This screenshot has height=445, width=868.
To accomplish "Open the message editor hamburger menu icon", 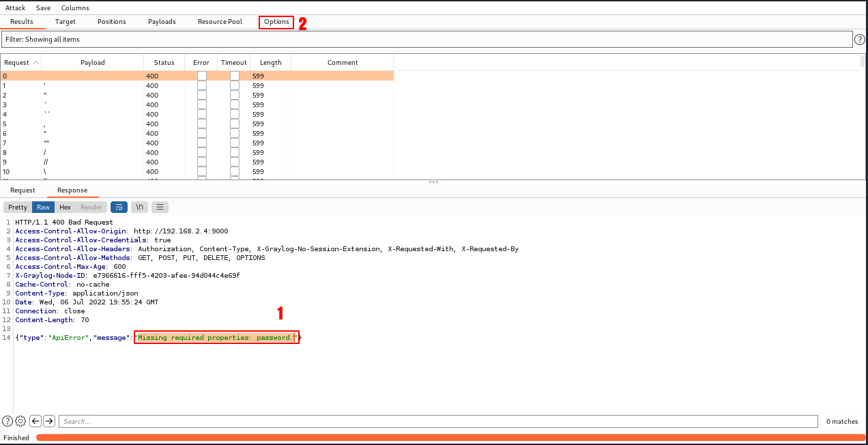I will pyautogui.click(x=160, y=207).
